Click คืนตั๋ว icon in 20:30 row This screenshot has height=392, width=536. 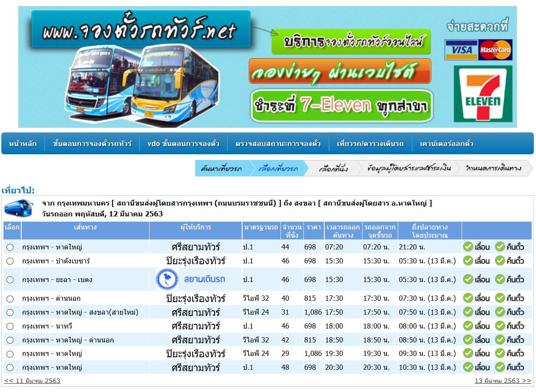tap(500, 367)
